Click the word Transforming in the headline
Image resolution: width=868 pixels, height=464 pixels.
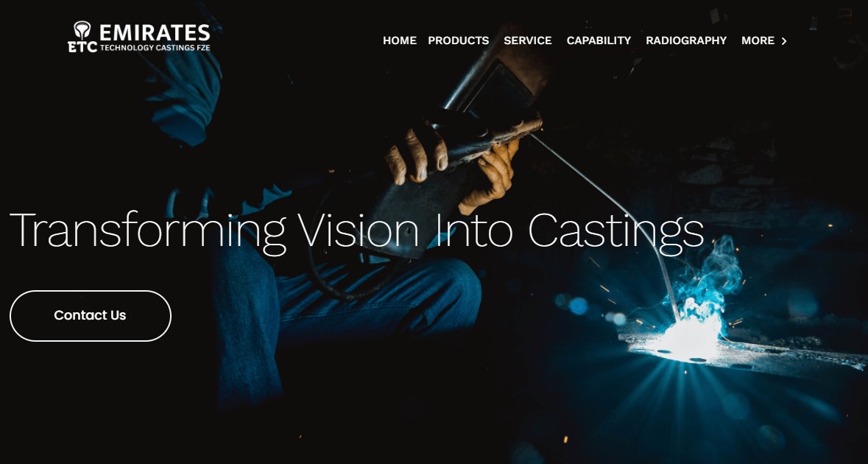click(149, 231)
